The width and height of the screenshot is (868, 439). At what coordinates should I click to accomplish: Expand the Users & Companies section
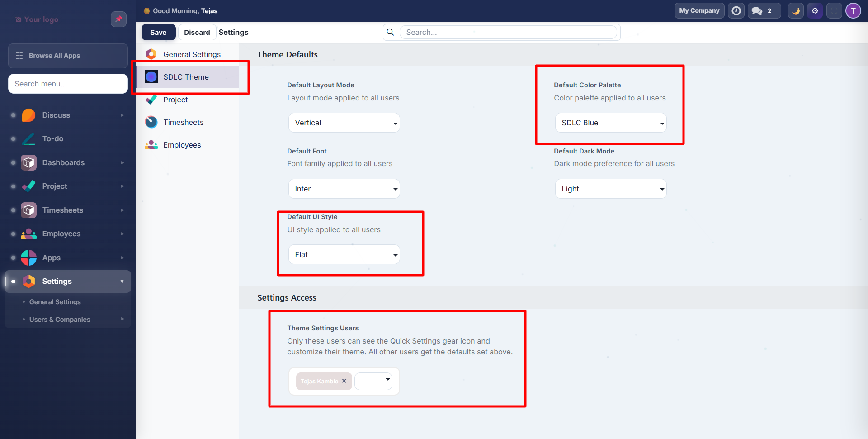59,319
